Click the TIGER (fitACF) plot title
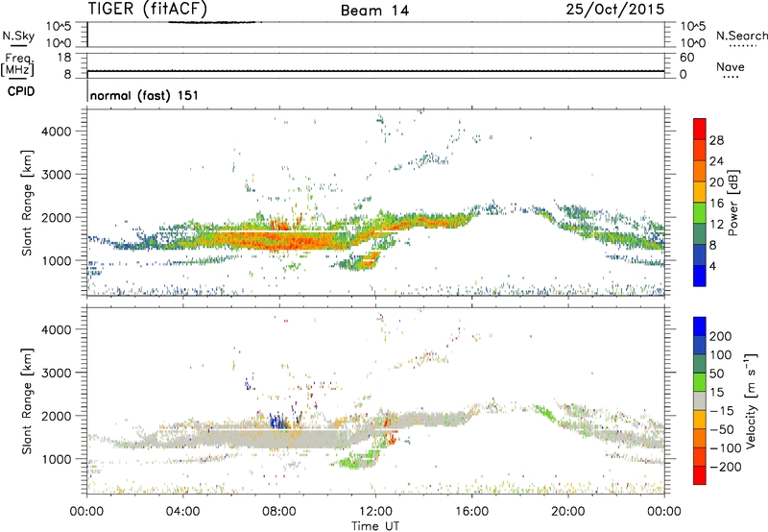 (148, 9)
